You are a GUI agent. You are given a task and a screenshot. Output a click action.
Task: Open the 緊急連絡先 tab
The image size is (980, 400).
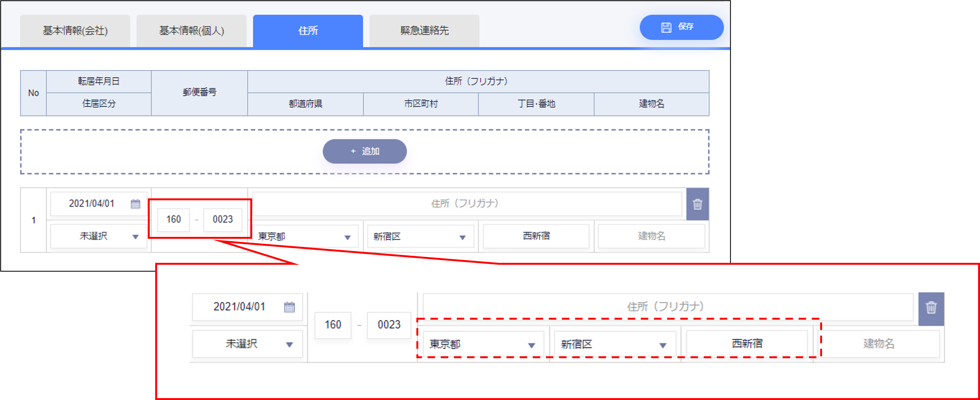click(x=424, y=31)
